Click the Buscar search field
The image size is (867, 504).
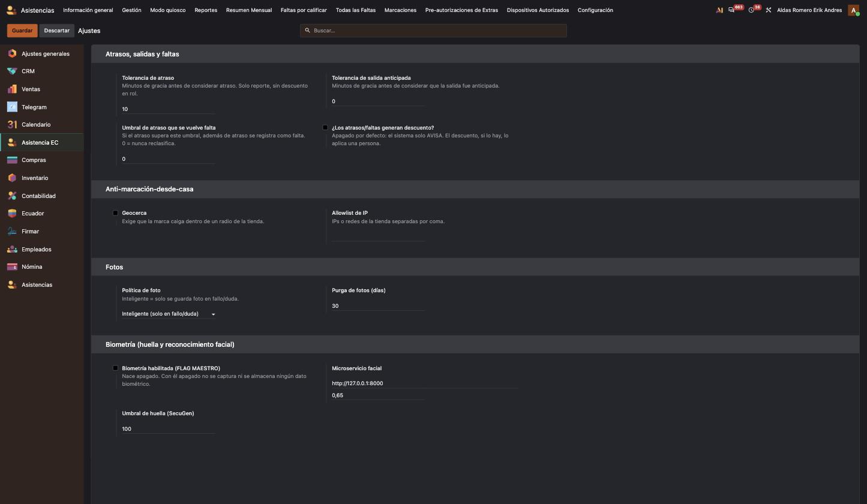pos(433,31)
